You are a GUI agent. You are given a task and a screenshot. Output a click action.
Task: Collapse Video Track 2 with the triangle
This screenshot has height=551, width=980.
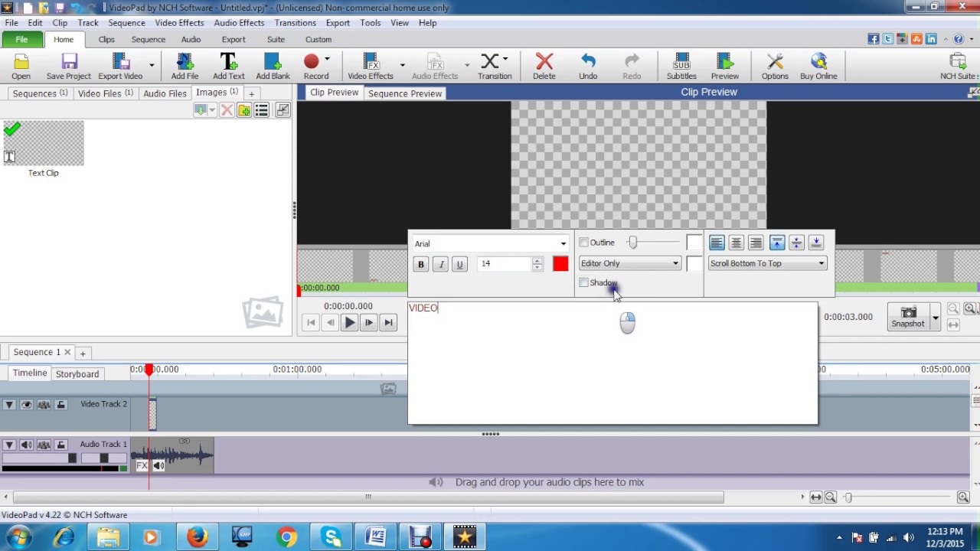click(9, 404)
